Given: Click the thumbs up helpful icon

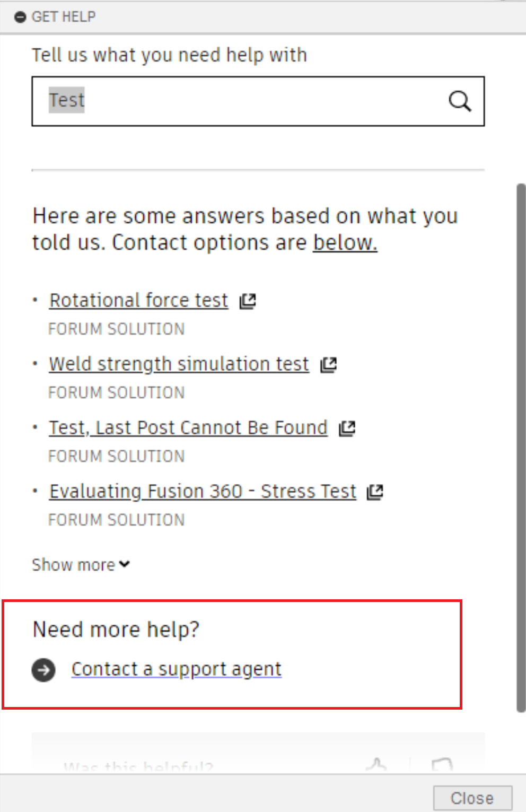Looking at the screenshot, I should (376, 765).
